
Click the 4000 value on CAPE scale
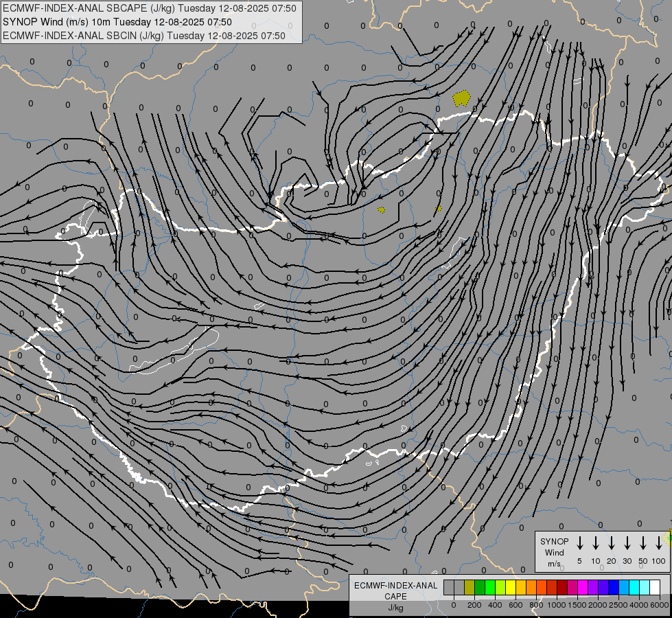click(639, 605)
